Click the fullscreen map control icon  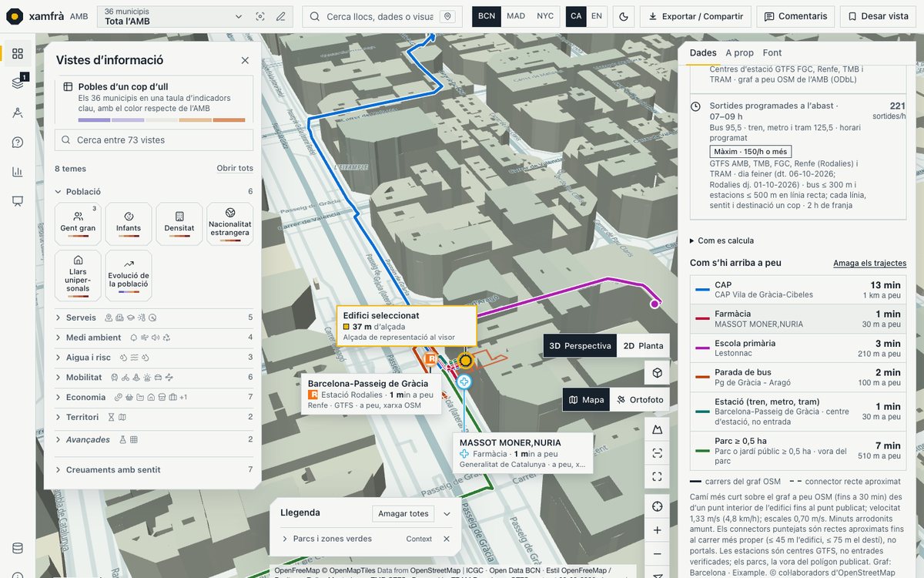click(657, 477)
